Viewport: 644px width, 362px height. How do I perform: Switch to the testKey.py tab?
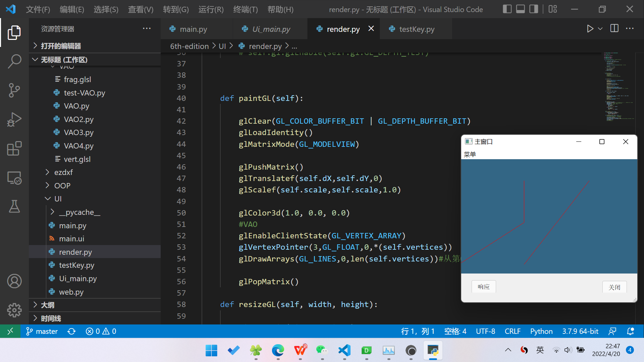[x=416, y=29]
